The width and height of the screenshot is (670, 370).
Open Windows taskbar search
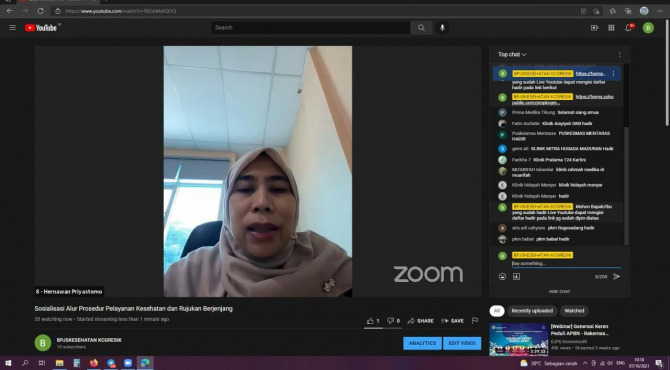tap(25, 363)
